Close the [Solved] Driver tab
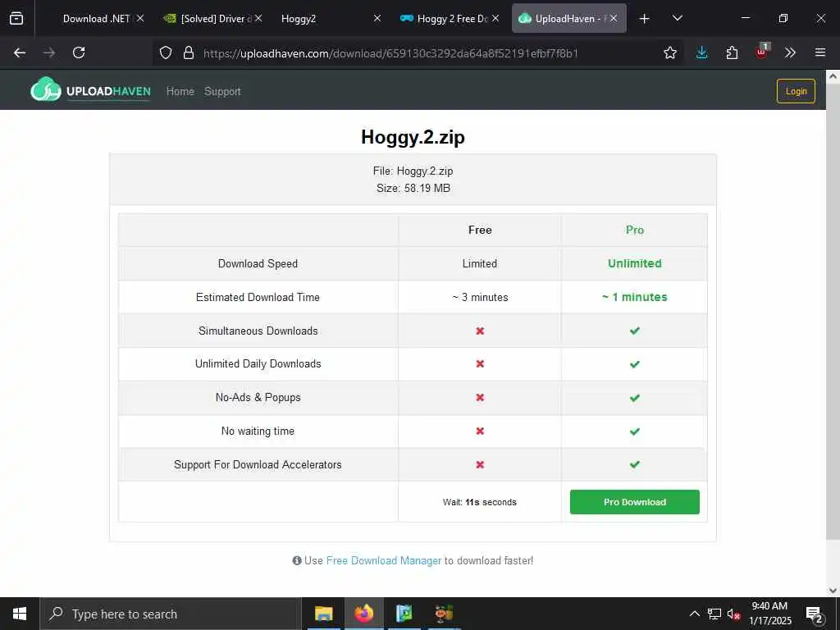Viewport: 840px width, 630px height. click(258, 18)
